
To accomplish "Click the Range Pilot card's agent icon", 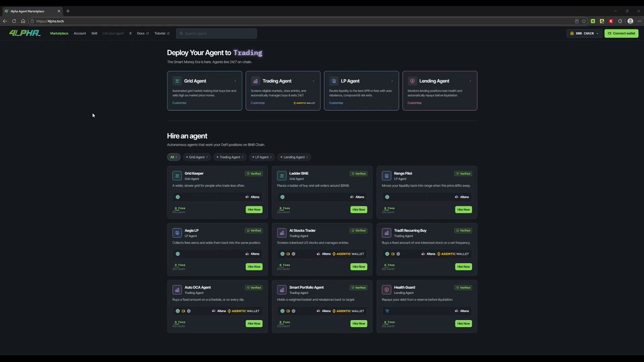I will [386, 176].
